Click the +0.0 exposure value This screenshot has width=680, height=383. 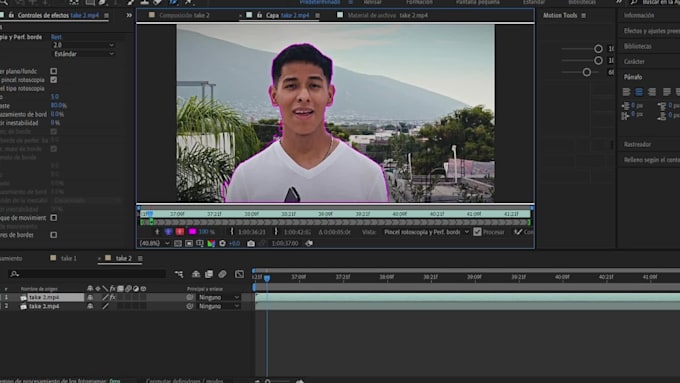click(234, 243)
